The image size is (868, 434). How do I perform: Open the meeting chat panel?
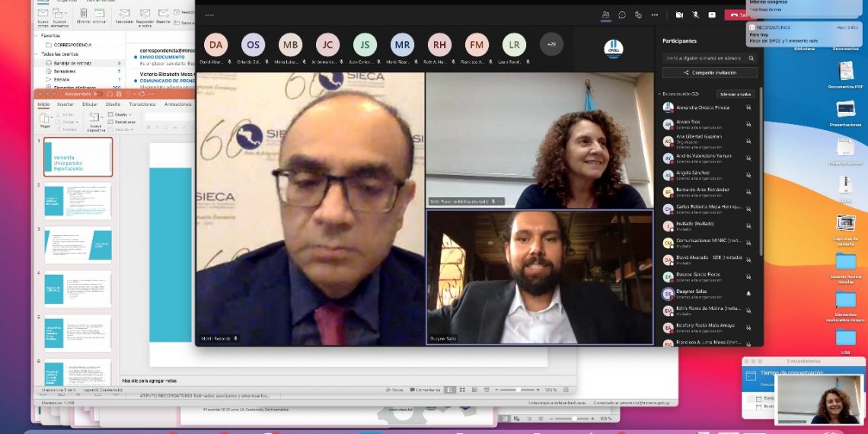tap(622, 14)
